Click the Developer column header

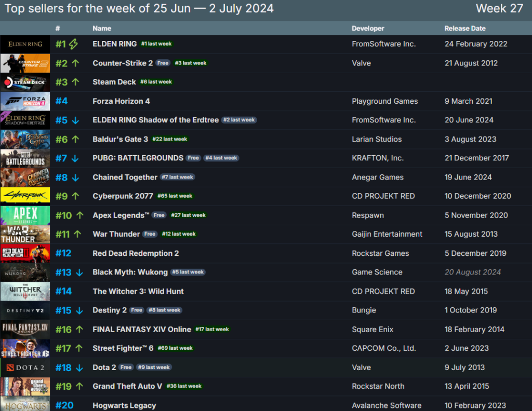[x=368, y=29]
